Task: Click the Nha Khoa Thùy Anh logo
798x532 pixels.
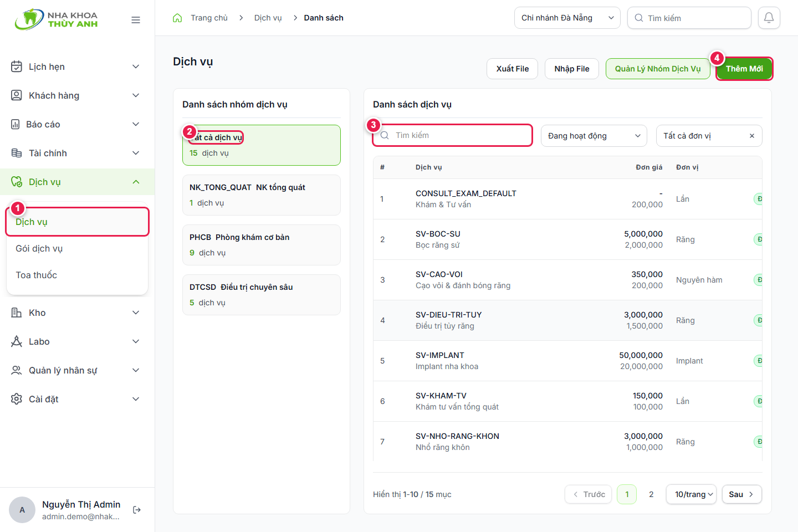Action: pyautogui.click(x=56, y=19)
